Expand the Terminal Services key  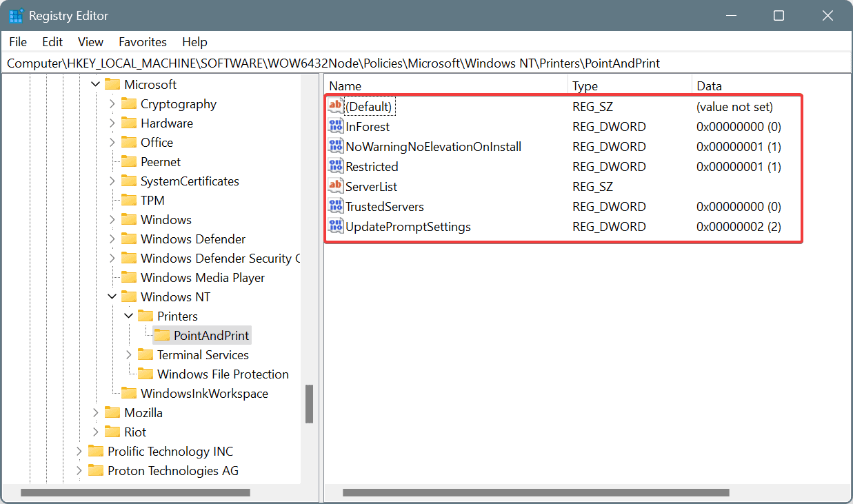(128, 354)
